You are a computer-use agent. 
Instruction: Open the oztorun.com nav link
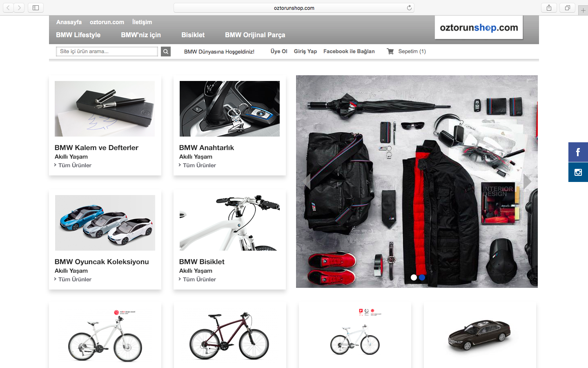[x=107, y=22]
